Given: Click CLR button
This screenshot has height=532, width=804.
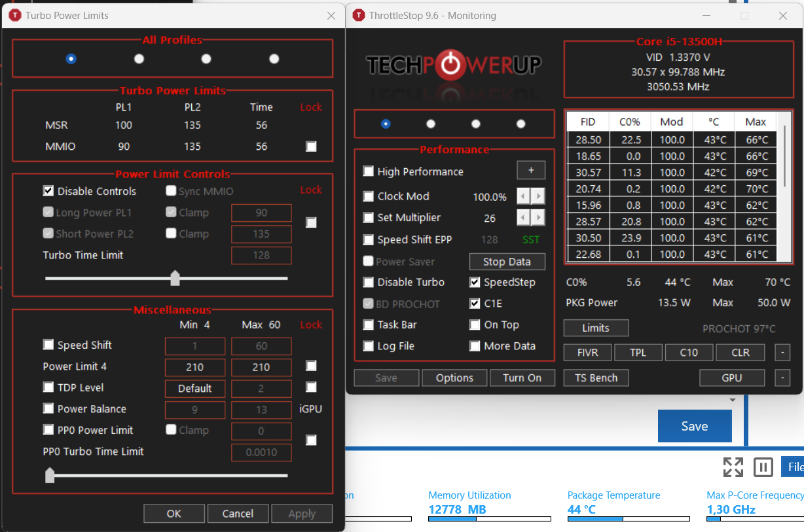Looking at the screenshot, I should pyautogui.click(x=740, y=352).
